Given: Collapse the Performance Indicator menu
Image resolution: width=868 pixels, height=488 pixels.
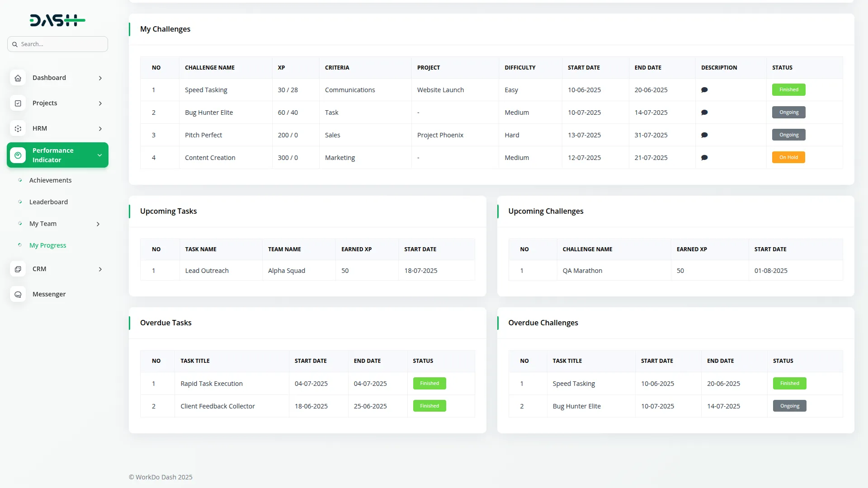Looking at the screenshot, I should point(99,155).
